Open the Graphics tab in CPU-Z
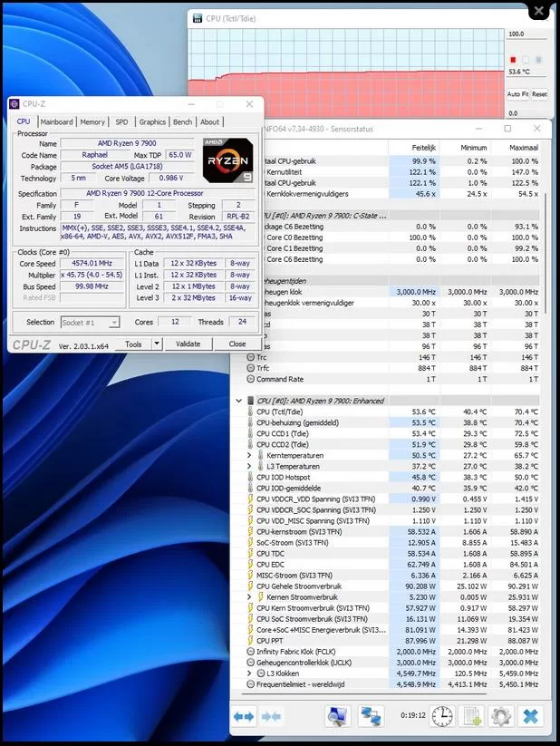Viewport: 560px width, 746px height. (x=152, y=121)
